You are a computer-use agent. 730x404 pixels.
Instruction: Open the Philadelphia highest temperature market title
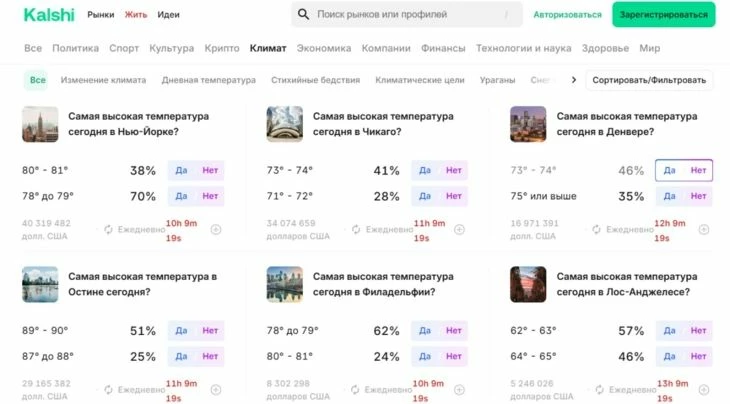(x=383, y=284)
